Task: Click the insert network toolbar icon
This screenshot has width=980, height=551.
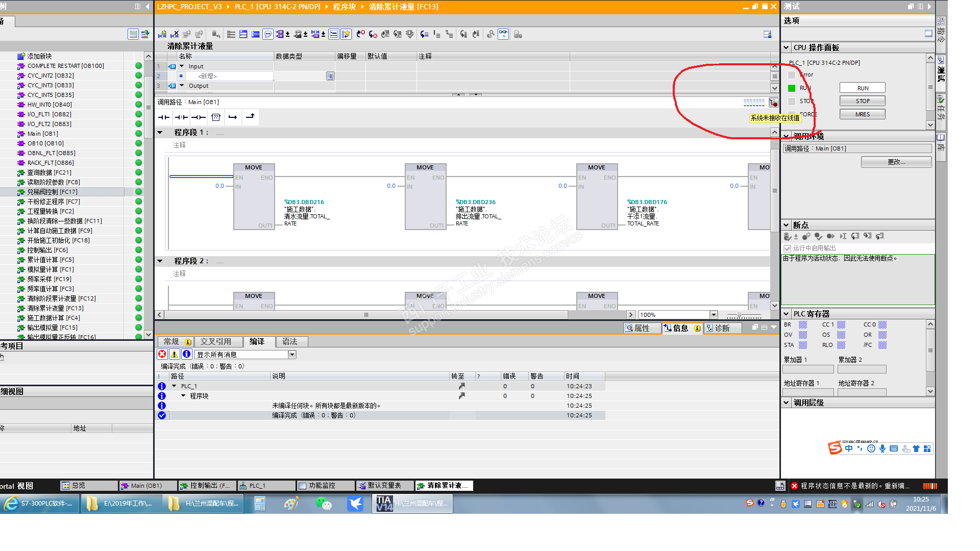Action: (162, 34)
